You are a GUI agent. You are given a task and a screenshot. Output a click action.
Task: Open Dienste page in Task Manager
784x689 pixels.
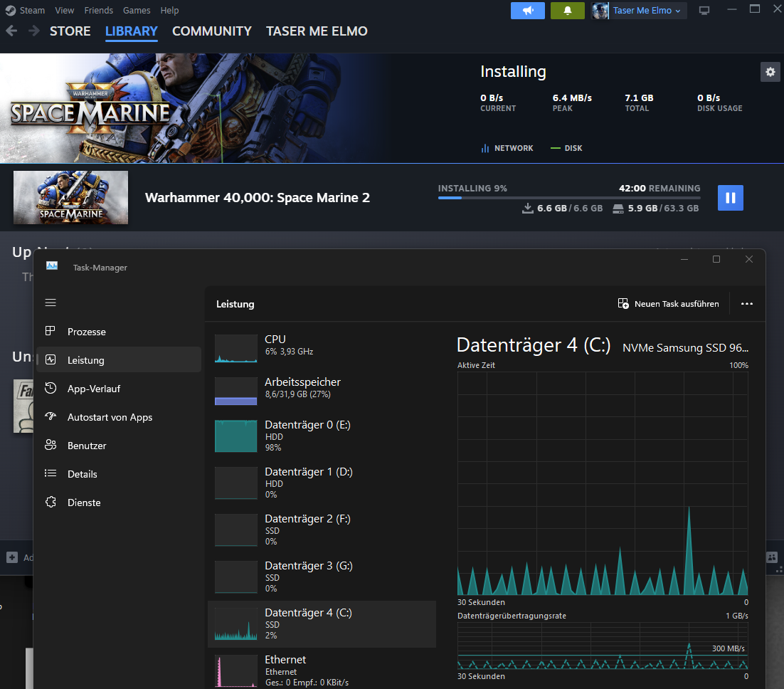(x=119, y=503)
